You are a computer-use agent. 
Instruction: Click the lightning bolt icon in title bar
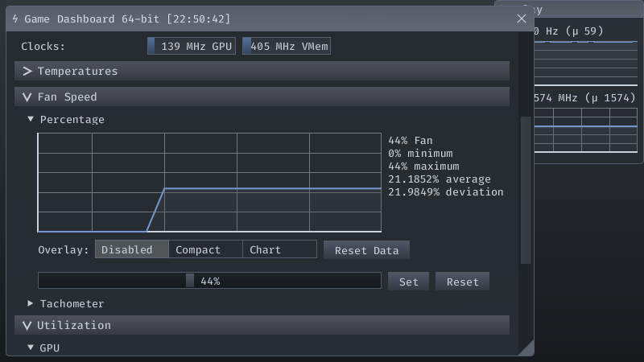tap(15, 18)
